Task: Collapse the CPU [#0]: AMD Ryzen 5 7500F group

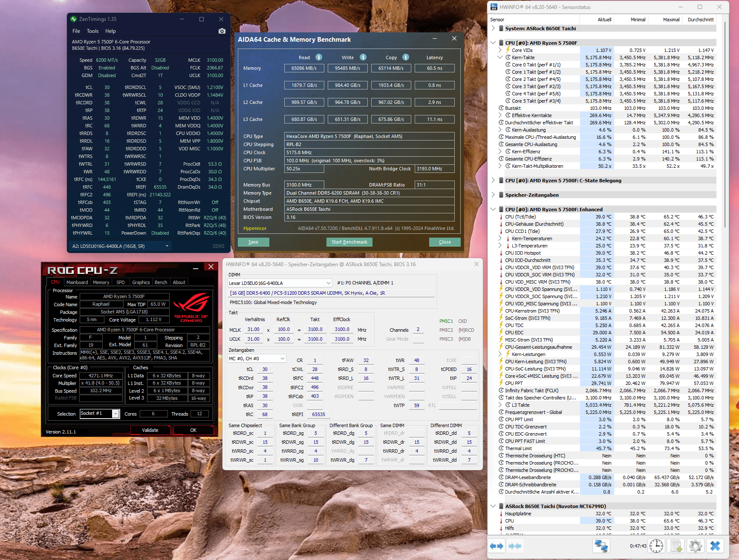Action: 493,43
